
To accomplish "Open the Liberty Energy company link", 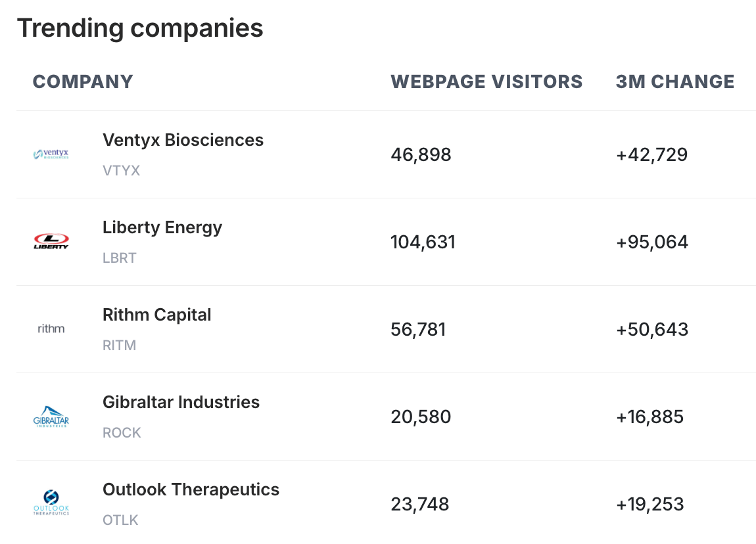I will point(162,227).
